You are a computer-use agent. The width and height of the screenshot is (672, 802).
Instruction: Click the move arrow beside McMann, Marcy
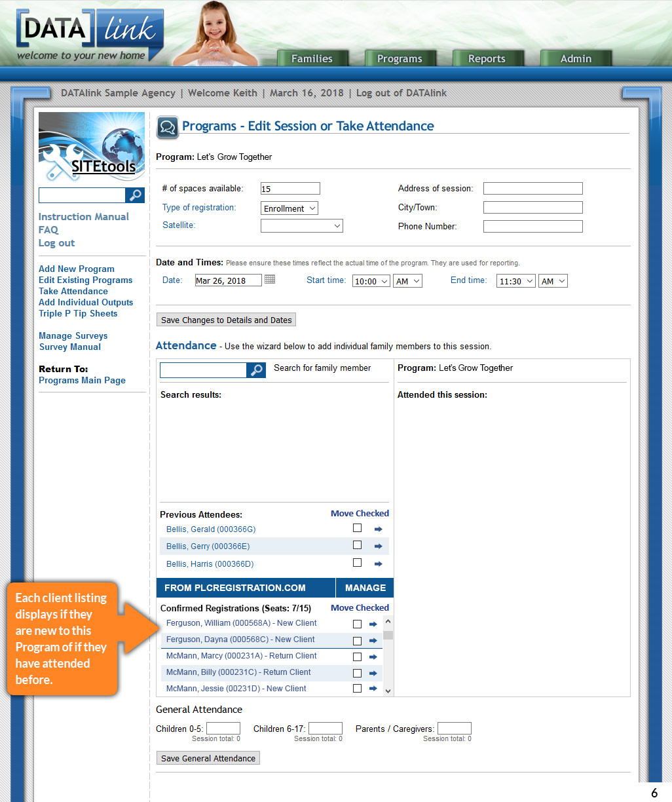[x=373, y=657]
